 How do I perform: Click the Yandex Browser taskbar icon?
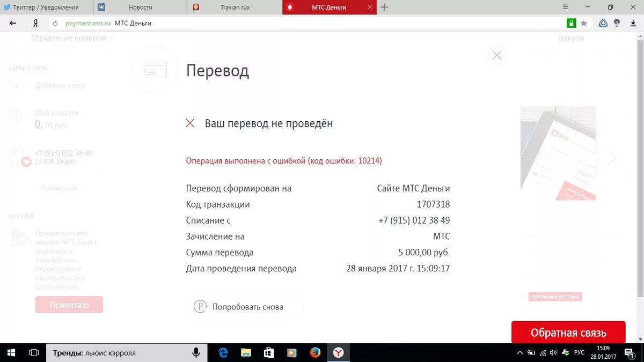click(339, 353)
